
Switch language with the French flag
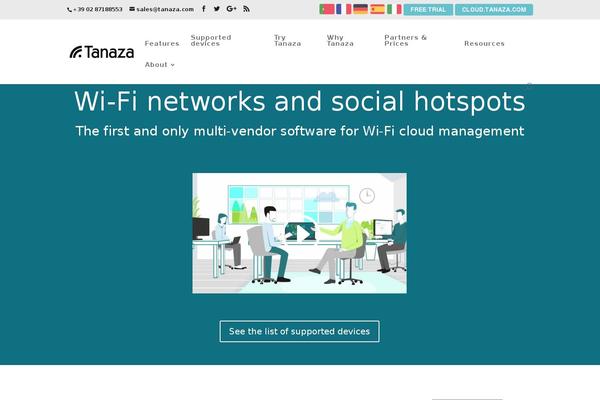[x=344, y=9]
